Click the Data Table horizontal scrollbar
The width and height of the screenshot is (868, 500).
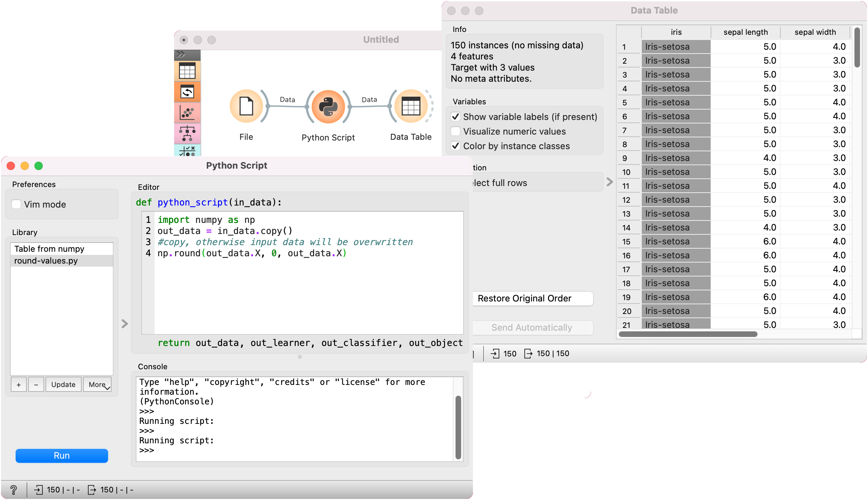[688, 334]
